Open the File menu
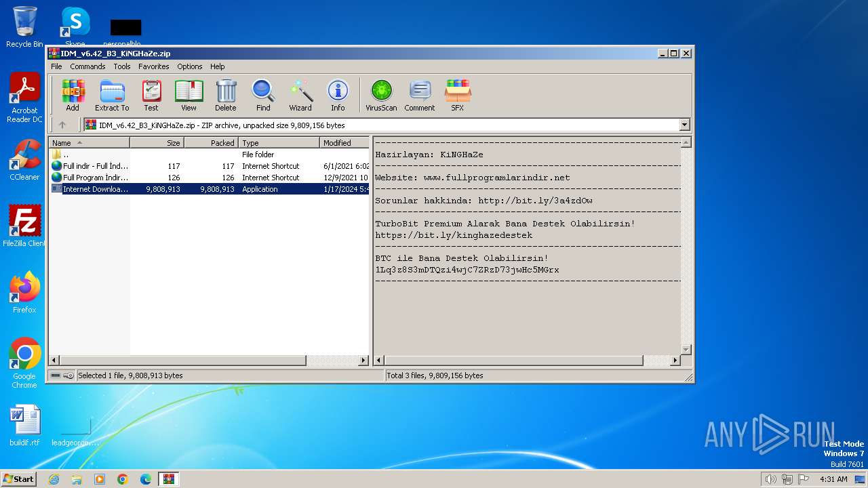The height and width of the screenshot is (488, 868). tap(56, 66)
